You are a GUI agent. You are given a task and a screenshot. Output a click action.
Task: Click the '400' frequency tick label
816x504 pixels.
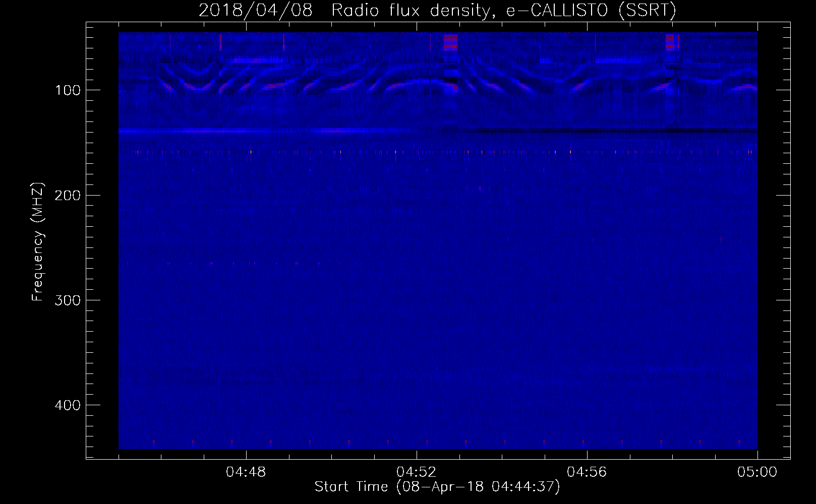coord(68,405)
